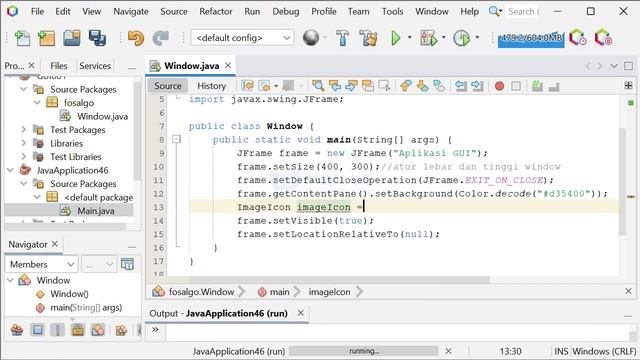Select Window.java in the Projects tree
The width and height of the screenshot is (640, 360).
[x=102, y=116]
